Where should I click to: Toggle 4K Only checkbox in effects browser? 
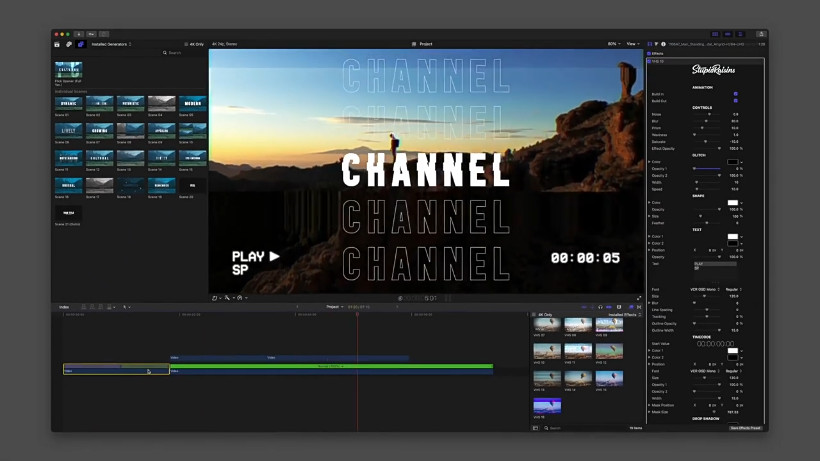click(x=534, y=315)
